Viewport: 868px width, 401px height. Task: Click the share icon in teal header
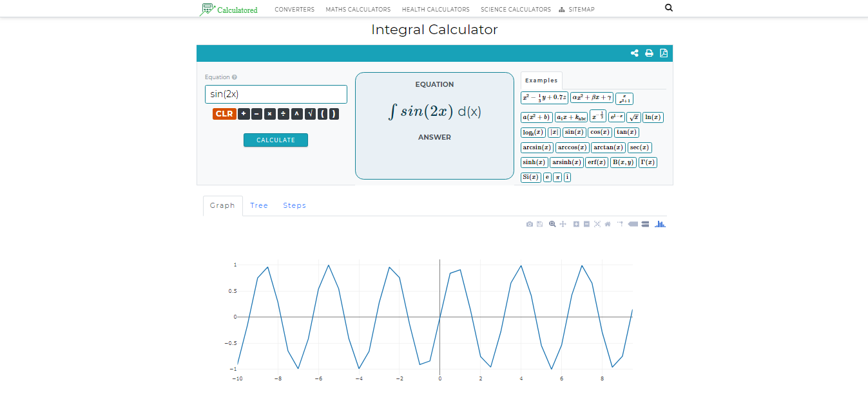tap(635, 53)
